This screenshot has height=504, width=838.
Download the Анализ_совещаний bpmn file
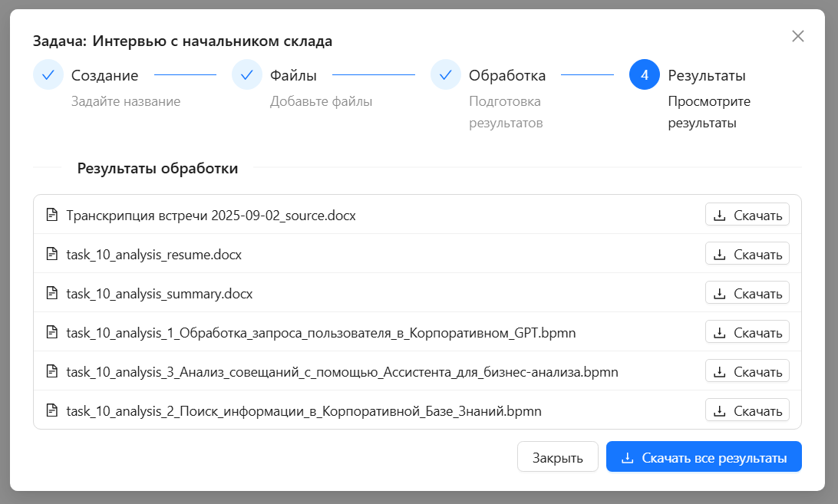pos(747,371)
